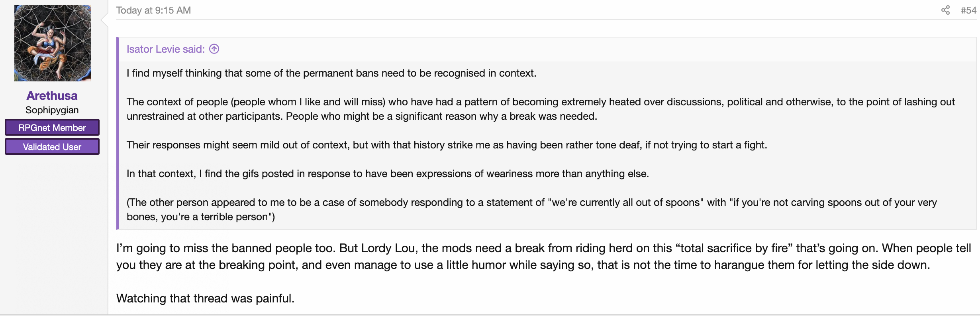Screen dimensions: 980x316
Task: Open the #54 post permalink
Action: click(x=968, y=10)
